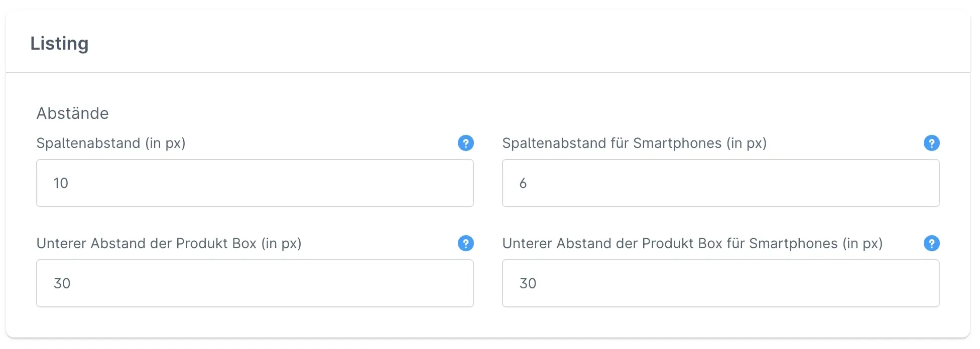Image resolution: width=980 pixels, height=349 pixels.
Task: Focus Unterer Abstand Produkt Box für Smartphones input
Action: click(720, 283)
